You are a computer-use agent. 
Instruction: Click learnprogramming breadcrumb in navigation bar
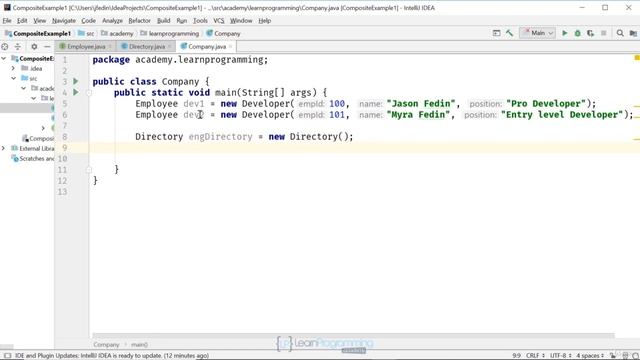point(169,33)
